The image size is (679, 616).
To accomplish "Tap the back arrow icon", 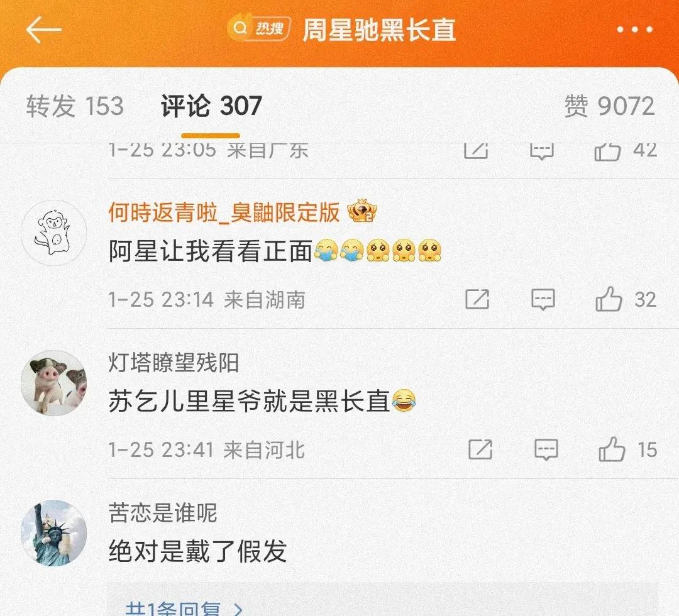I will [44, 30].
